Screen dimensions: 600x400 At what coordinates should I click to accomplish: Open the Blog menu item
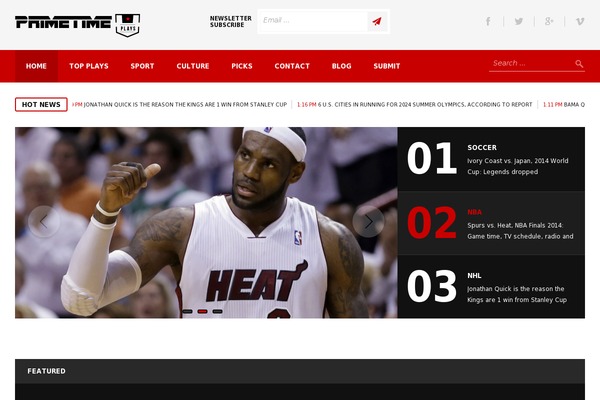tap(342, 66)
